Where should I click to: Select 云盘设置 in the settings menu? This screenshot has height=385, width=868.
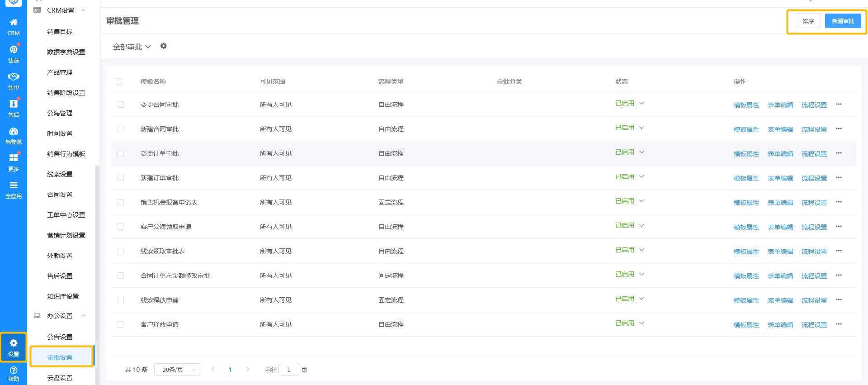(60, 378)
